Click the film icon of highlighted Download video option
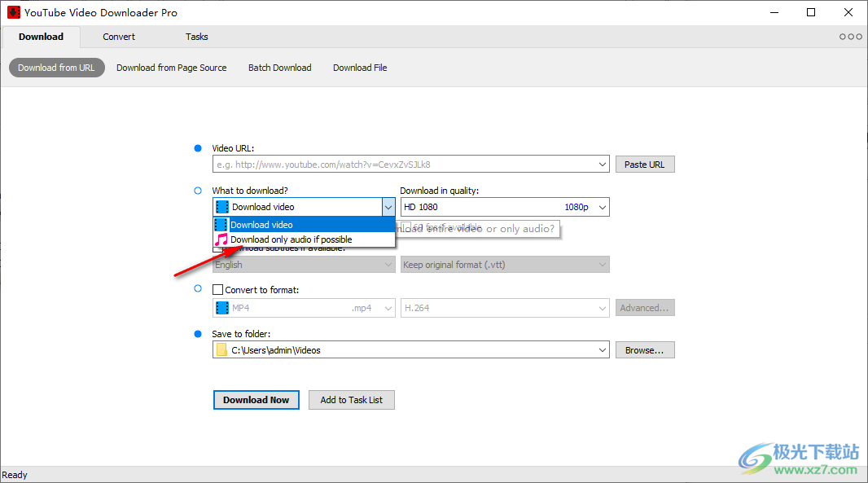This screenshot has width=868, height=483. [221, 224]
